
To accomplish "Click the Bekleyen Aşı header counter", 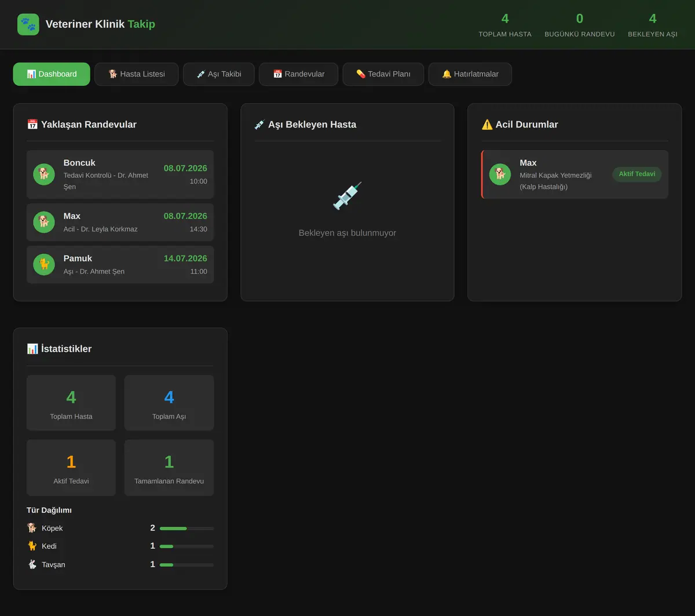I will (x=653, y=25).
